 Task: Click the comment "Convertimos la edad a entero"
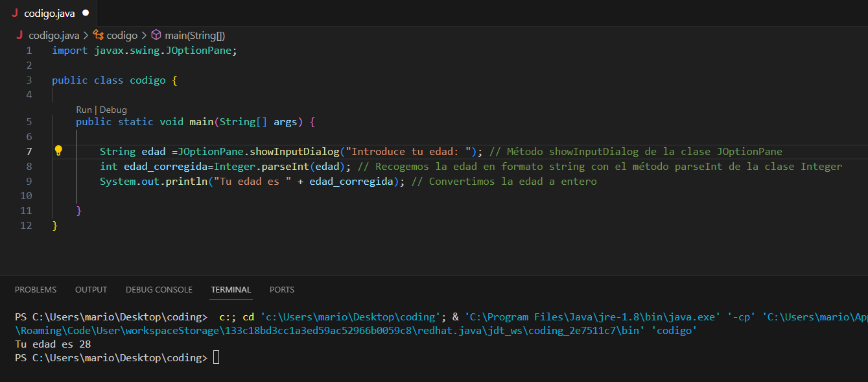pyautogui.click(x=504, y=182)
